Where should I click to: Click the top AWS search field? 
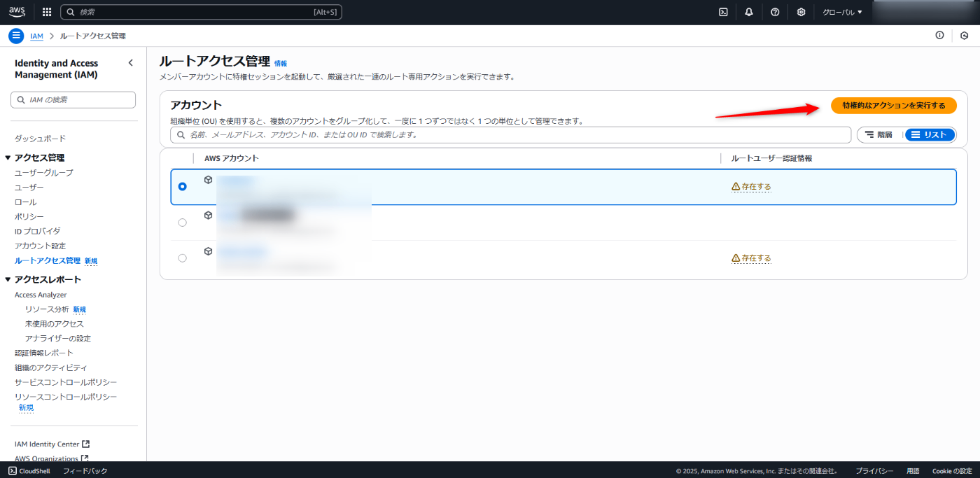202,12
